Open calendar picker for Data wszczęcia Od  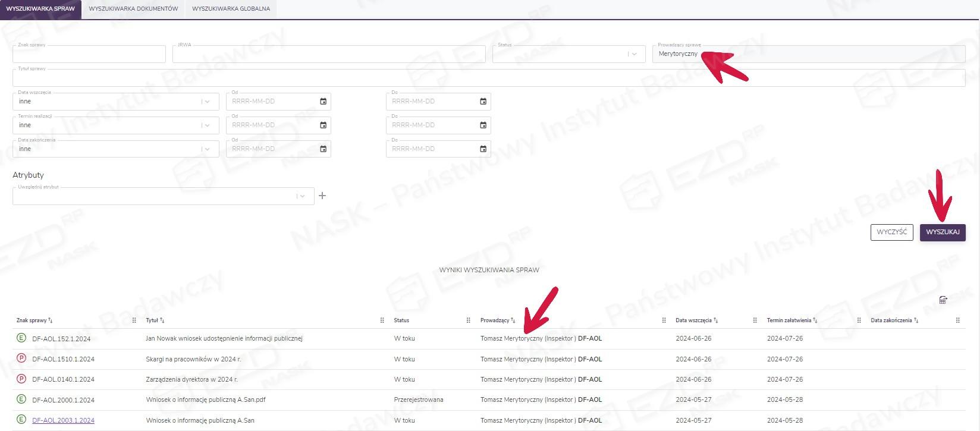coord(323,102)
